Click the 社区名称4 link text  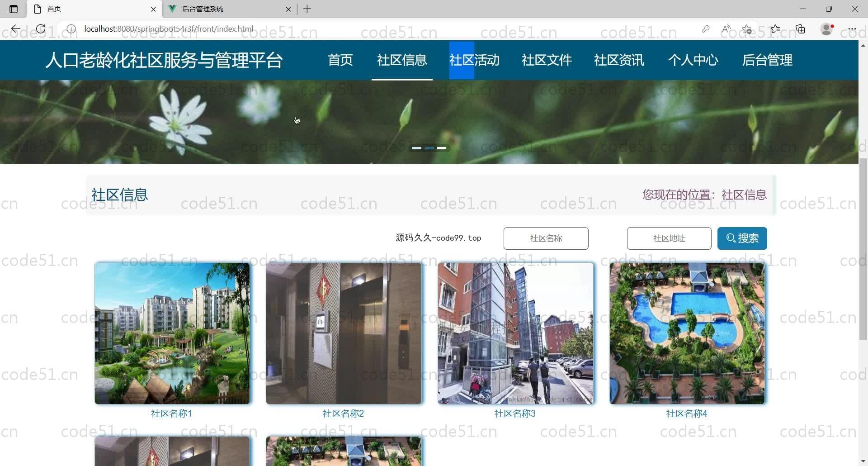[x=687, y=414]
